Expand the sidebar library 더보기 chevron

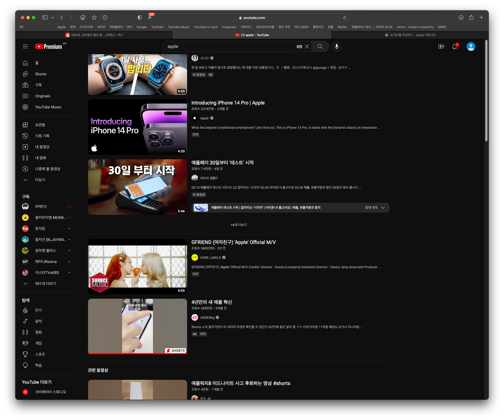click(x=25, y=180)
